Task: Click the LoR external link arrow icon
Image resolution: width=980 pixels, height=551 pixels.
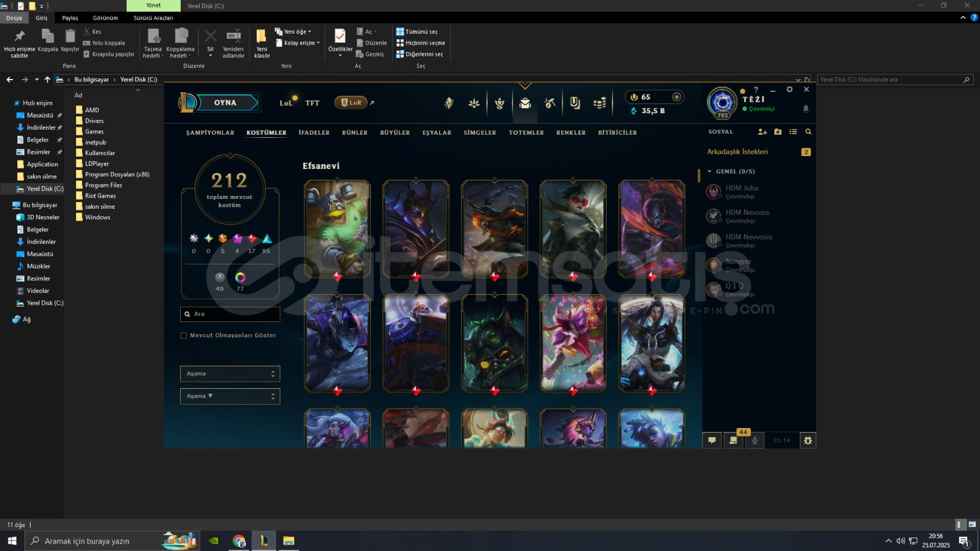Action: coord(372,102)
